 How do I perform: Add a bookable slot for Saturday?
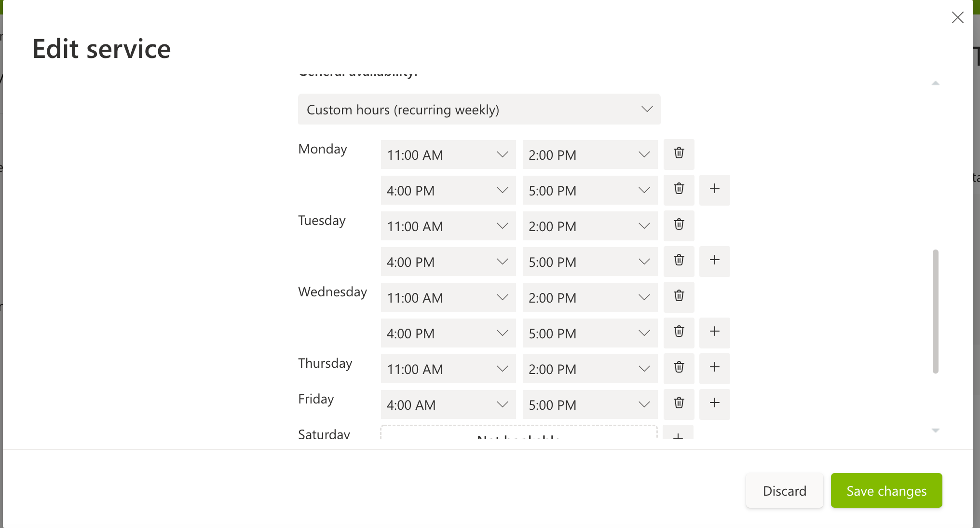678,434
